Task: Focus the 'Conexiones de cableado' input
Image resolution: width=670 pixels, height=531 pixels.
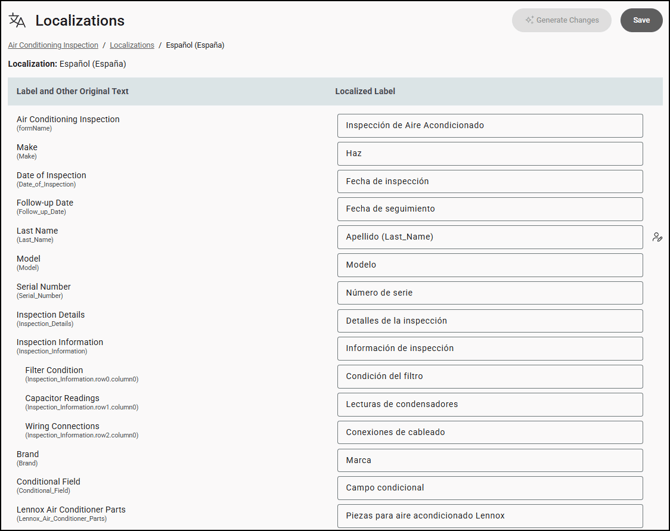Action: (490, 432)
